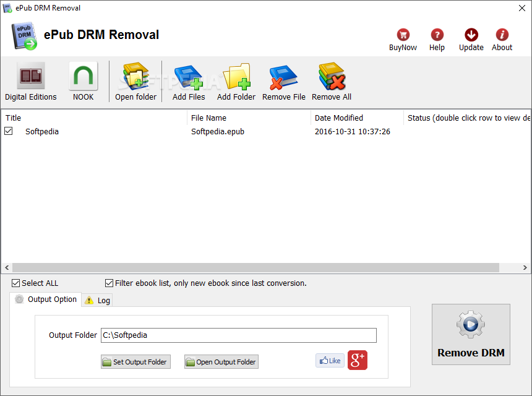Click the Output Folder path field
532x396 pixels.
coord(239,335)
